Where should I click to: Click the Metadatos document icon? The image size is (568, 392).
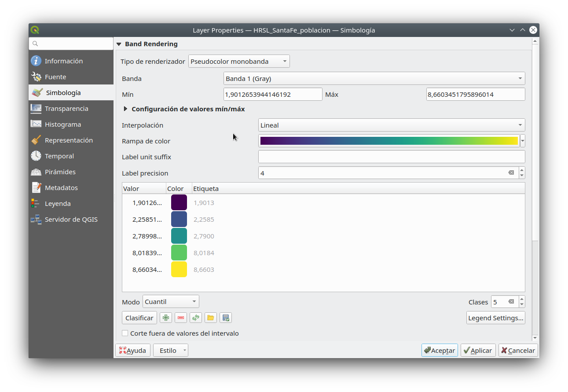tap(36, 188)
